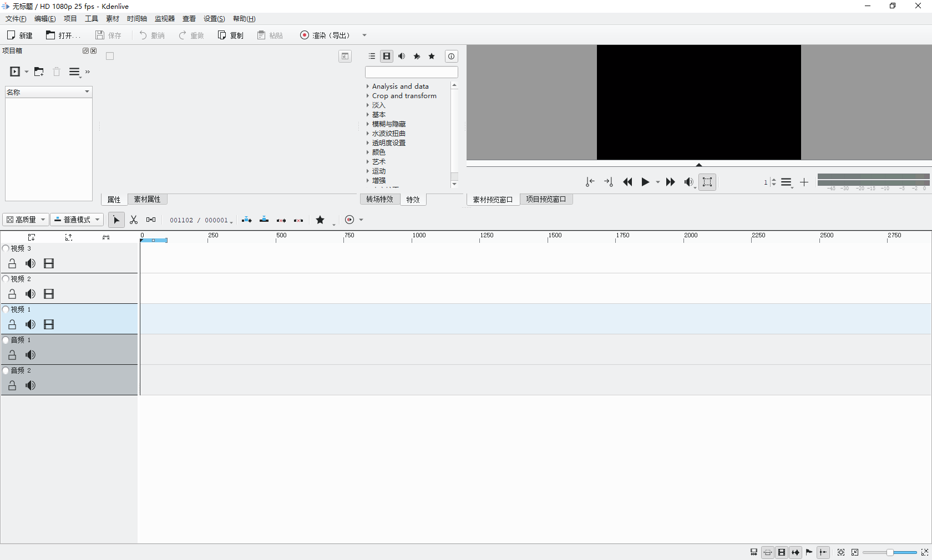932x560 pixels.
Task: Click the timeline preview render icon
Action: pos(349,220)
